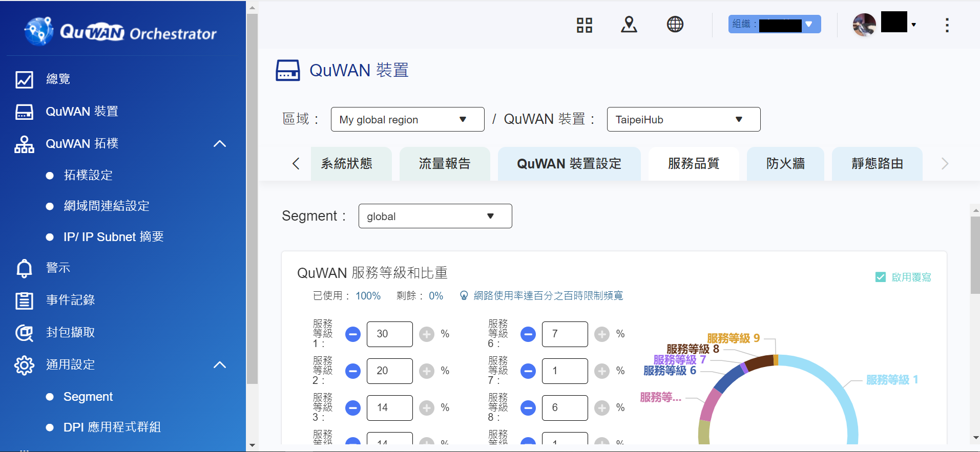Image resolution: width=980 pixels, height=452 pixels.
Task: Open event log from sidebar icon
Action: point(24,300)
